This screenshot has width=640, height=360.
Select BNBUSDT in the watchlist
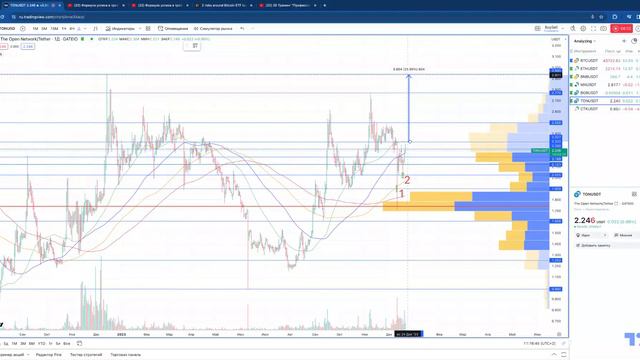point(605,77)
